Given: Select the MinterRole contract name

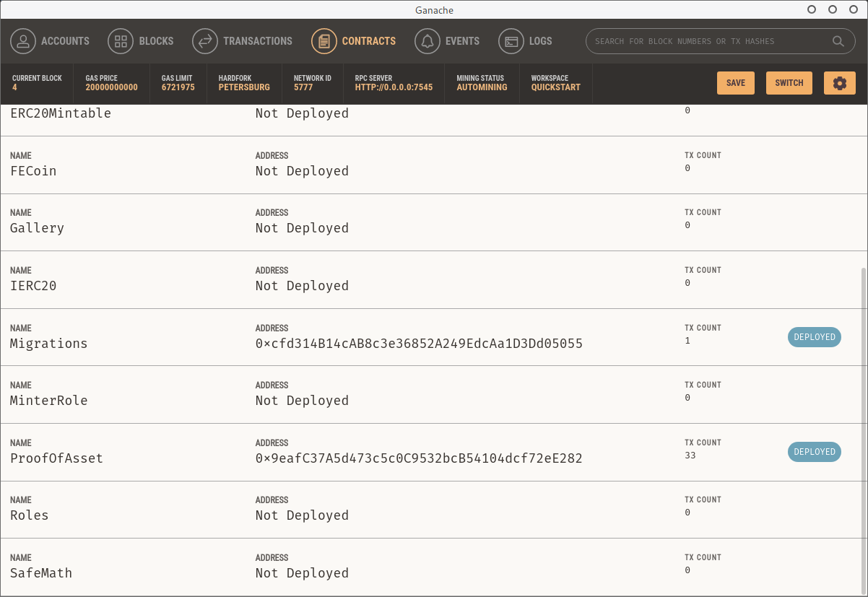Looking at the screenshot, I should [49, 401].
